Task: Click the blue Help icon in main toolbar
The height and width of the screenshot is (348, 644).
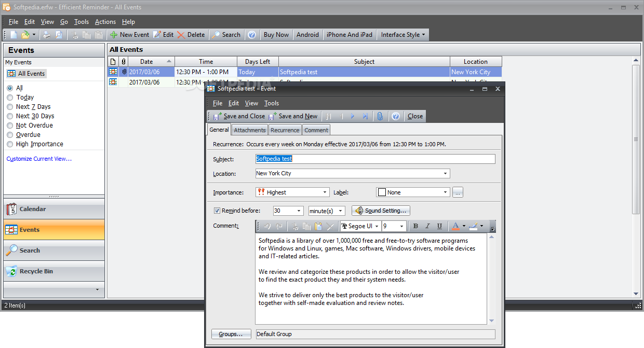Action: (252, 35)
